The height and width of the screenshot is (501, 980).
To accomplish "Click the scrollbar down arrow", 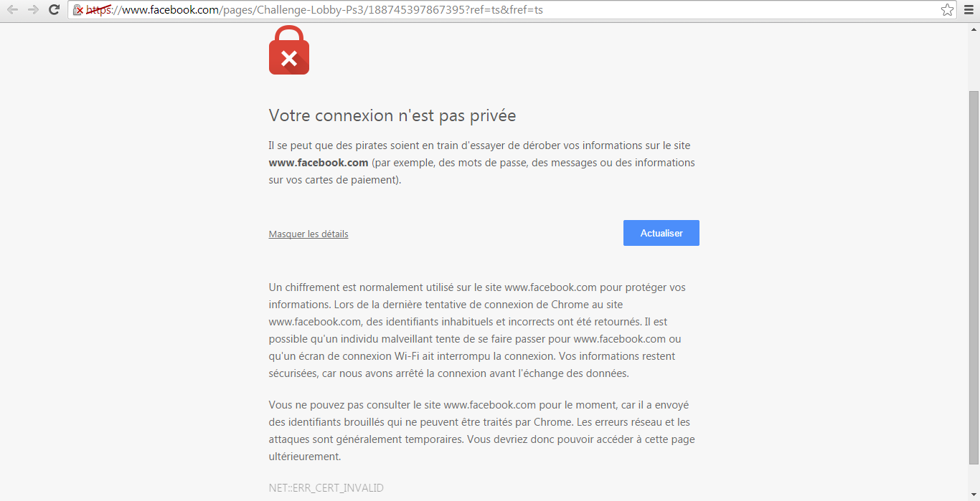I will click(974, 495).
